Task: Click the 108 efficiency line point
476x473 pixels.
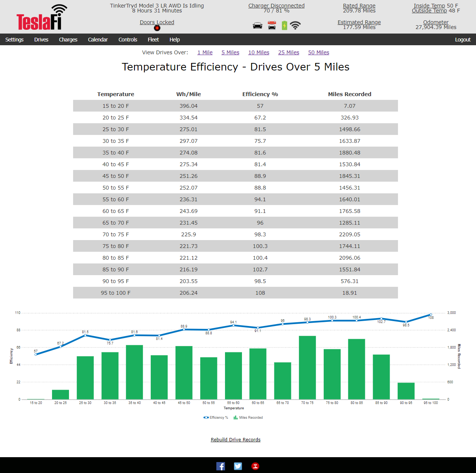Action: (x=431, y=314)
